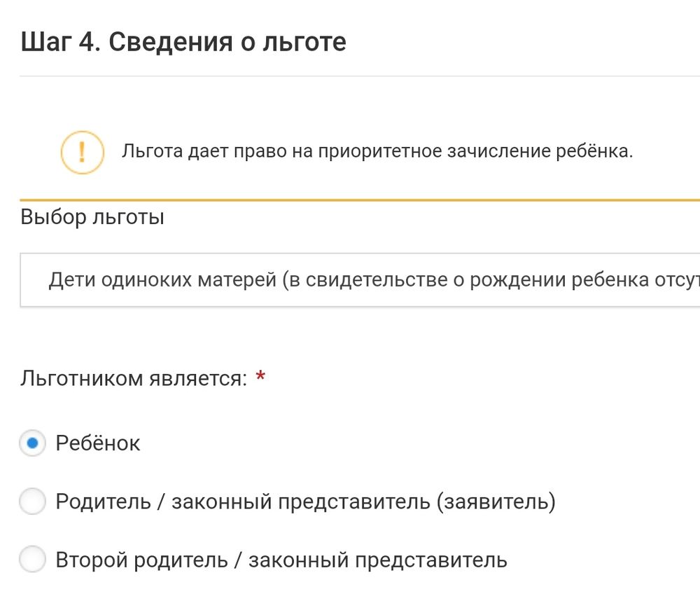Select the Ребёнок radio button

coord(32,443)
